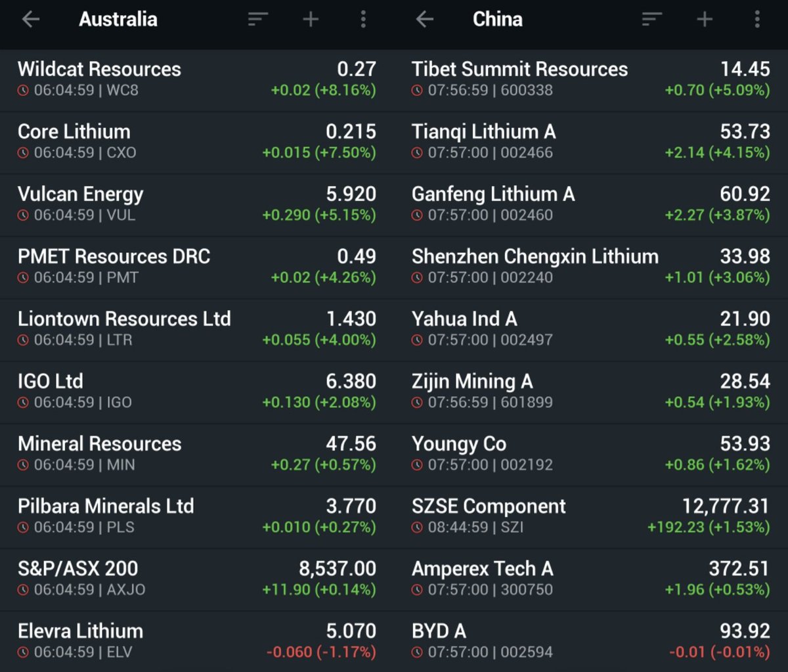Tap SZSE Component value 12,777.31
This screenshot has width=788, height=672.
[726, 506]
